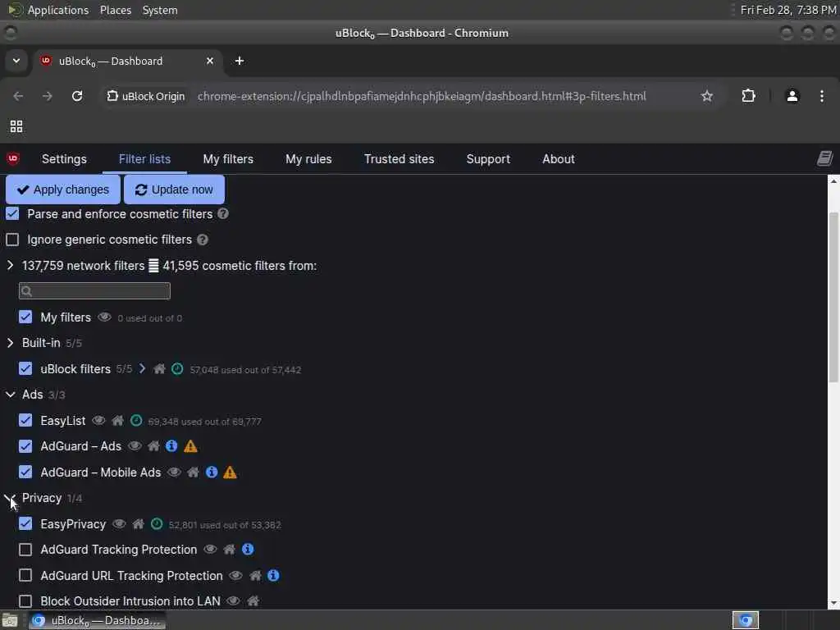Reload the page in Chromium
840x630 pixels.
[77, 96]
